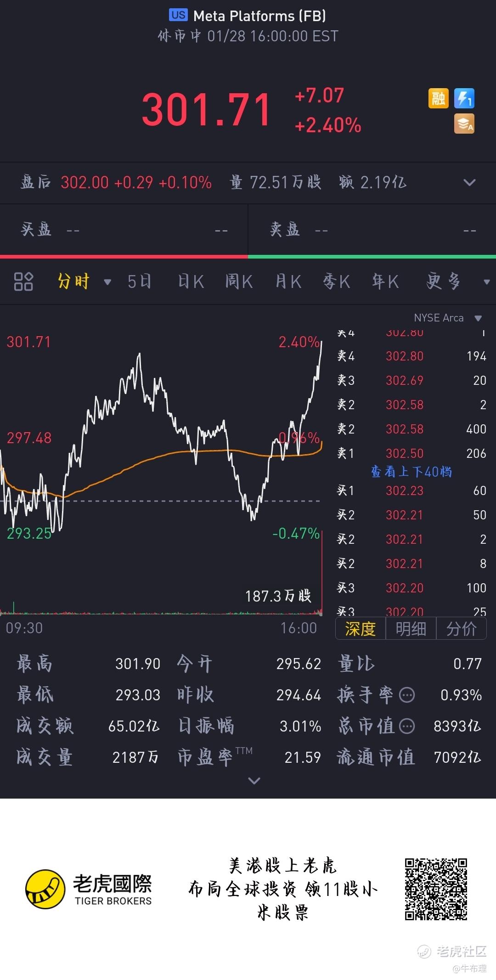The height and width of the screenshot is (980, 496).
Task: Select the 深度 depth tab
Action: click(x=361, y=629)
